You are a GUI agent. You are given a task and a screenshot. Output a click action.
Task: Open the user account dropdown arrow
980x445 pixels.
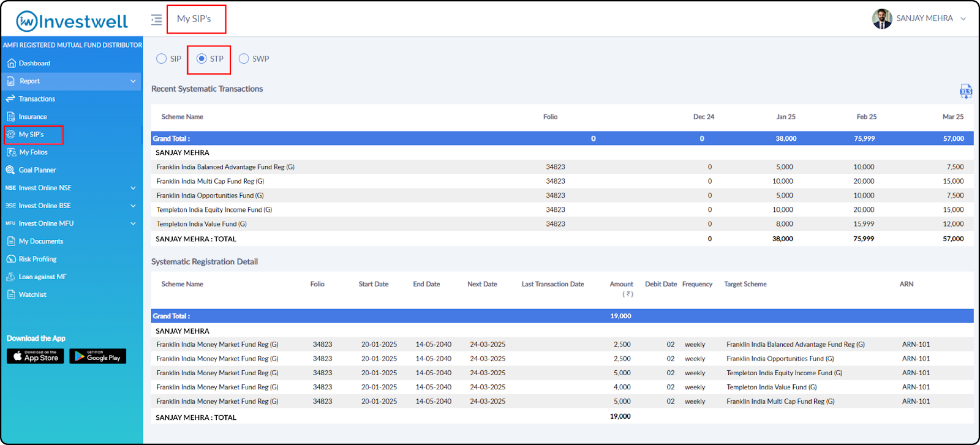click(x=963, y=19)
